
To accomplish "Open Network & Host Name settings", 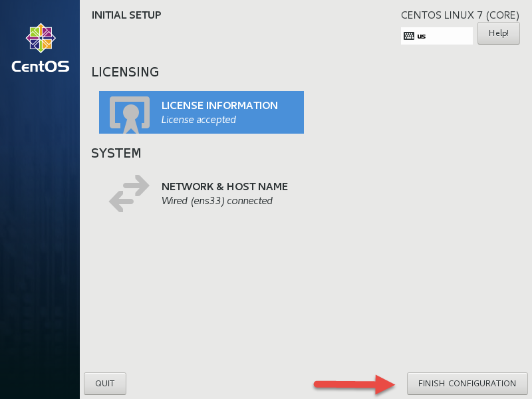I will [201, 194].
